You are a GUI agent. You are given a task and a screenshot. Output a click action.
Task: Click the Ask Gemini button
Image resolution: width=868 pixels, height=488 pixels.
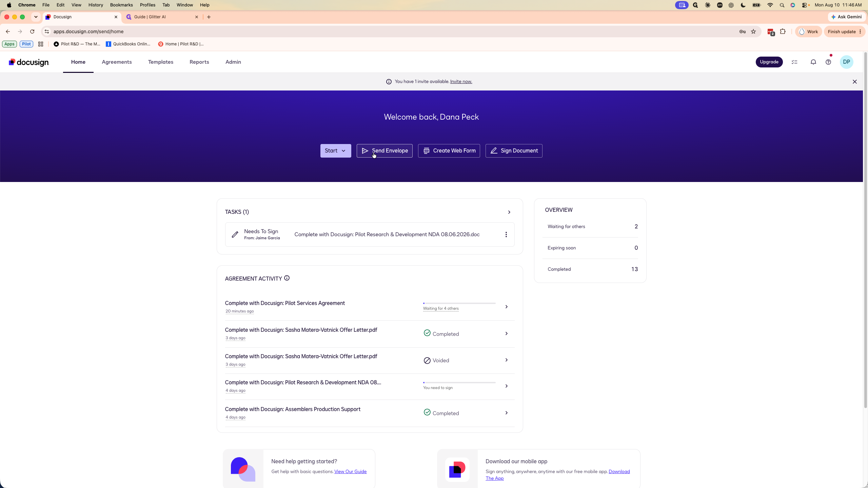coord(847,17)
